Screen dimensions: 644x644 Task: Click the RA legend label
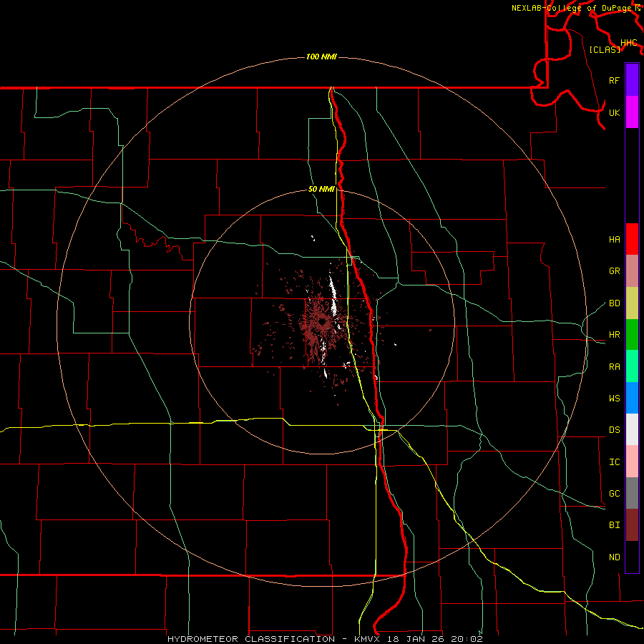pos(614,367)
